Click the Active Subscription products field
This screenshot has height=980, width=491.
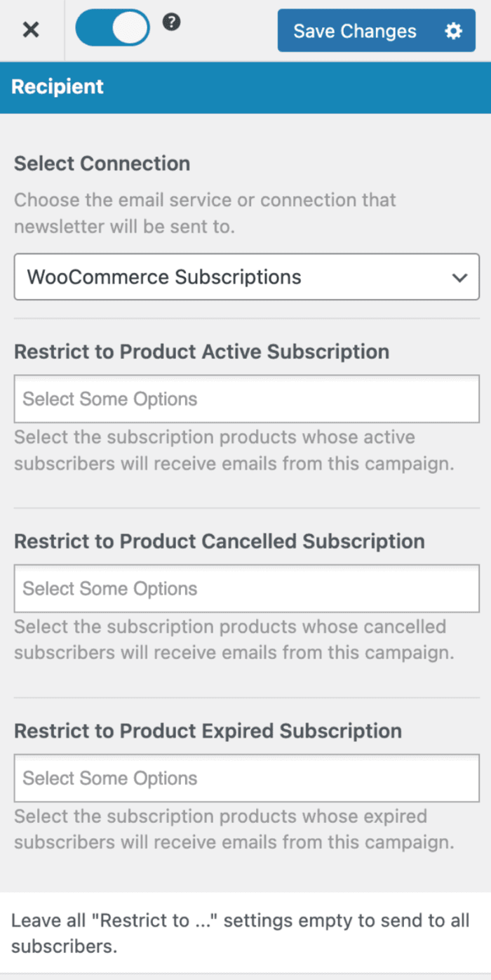(x=247, y=399)
